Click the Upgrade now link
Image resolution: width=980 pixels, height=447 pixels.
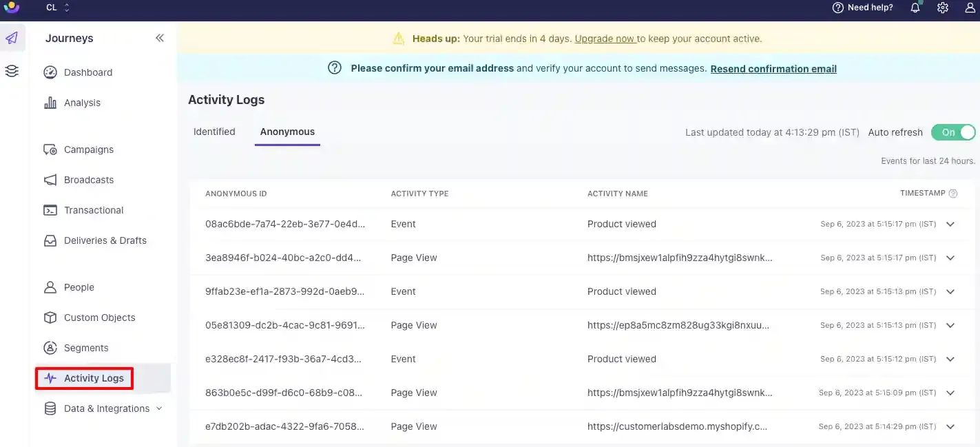click(x=605, y=39)
